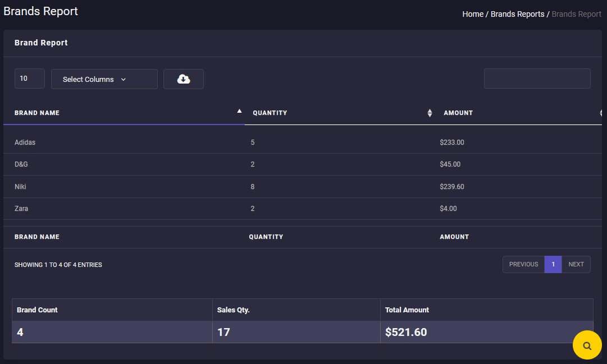Click the Sales Qty. value 17
Screen dimensions: 607x364
point(223,332)
